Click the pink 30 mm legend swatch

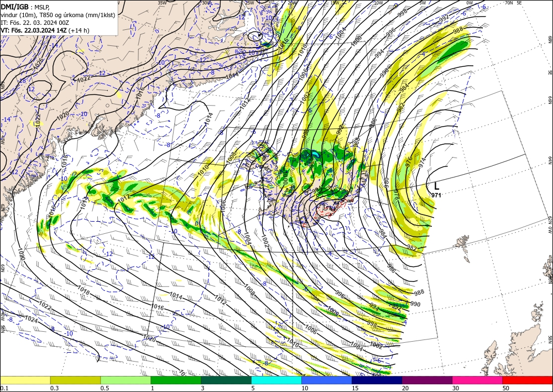point(477,380)
